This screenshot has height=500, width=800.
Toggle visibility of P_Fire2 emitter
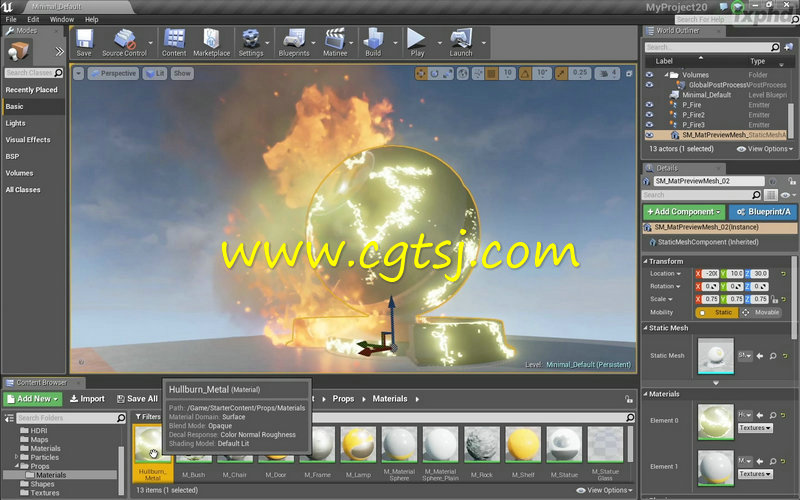[x=649, y=115]
